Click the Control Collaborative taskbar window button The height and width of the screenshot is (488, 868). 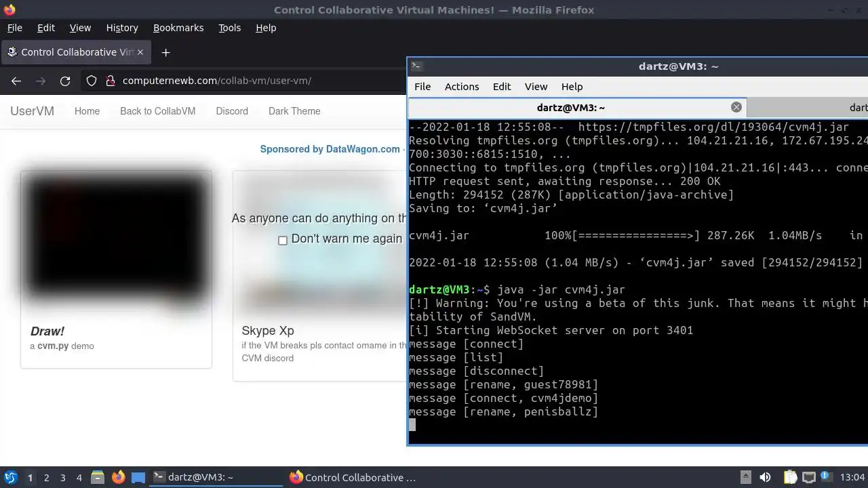pyautogui.click(x=353, y=477)
